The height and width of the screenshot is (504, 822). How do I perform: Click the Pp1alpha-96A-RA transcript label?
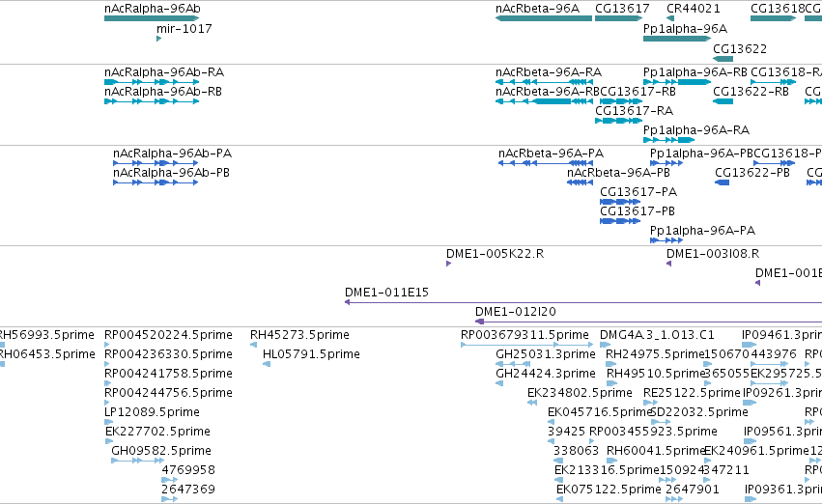point(696,130)
